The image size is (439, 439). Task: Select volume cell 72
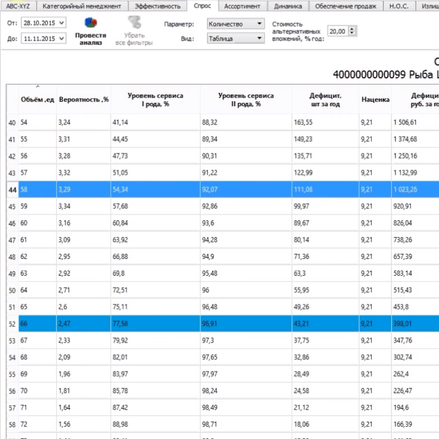click(37, 424)
